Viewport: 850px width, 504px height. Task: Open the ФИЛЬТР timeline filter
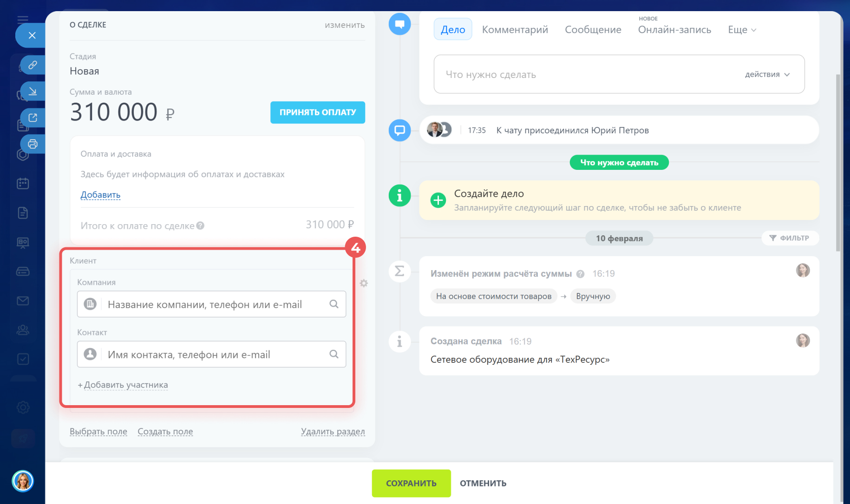click(790, 238)
